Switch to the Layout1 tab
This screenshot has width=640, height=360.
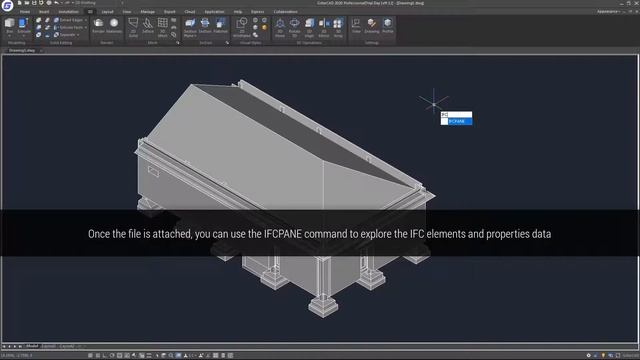[49, 346]
